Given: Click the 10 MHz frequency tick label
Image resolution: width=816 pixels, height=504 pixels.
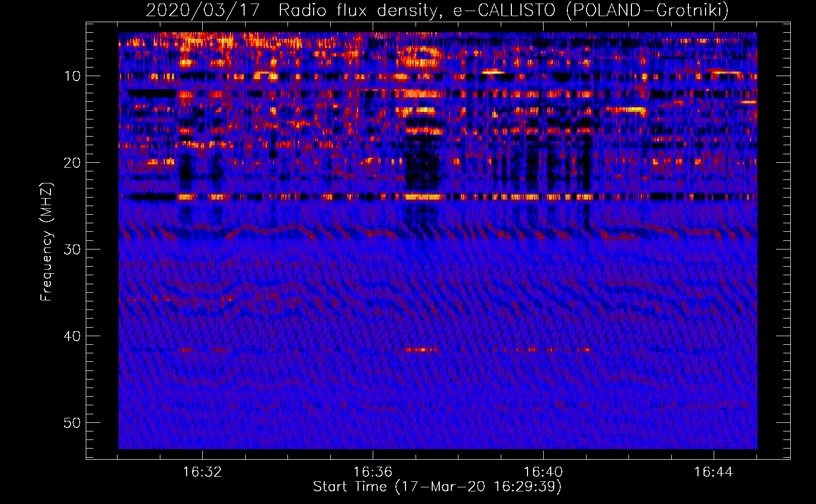Looking at the screenshot, I should (x=73, y=76).
